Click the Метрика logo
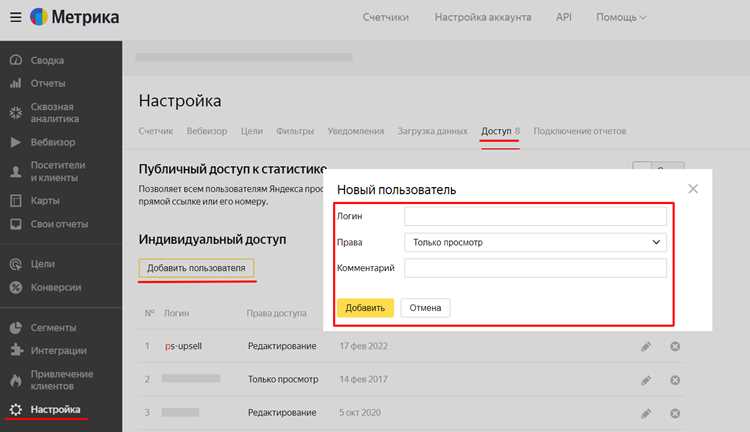 (x=74, y=17)
